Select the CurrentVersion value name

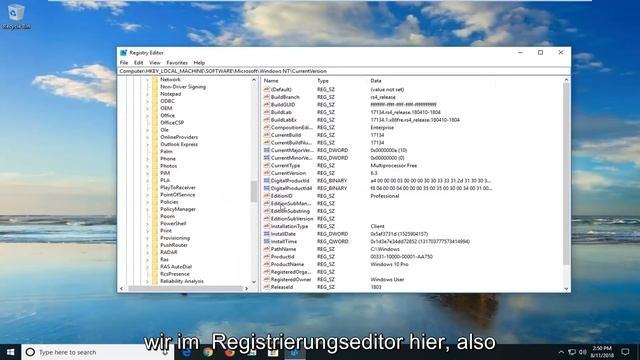pos(288,173)
